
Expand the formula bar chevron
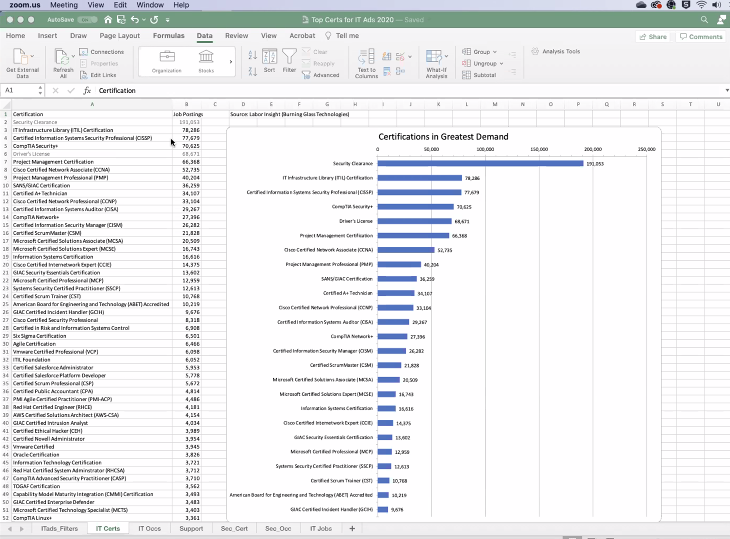click(727, 90)
